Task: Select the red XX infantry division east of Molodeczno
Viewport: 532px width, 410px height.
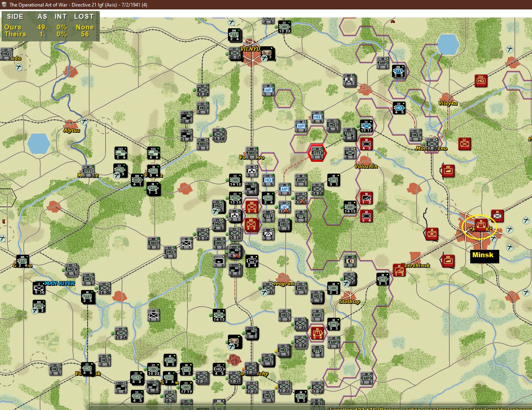Action: tap(464, 144)
